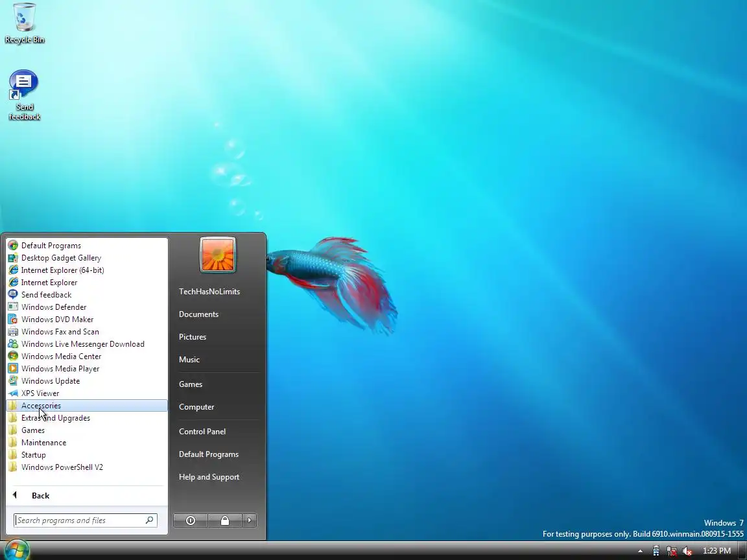
Task: Click the Windows Media Player icon
Action: tap(14, 369)
